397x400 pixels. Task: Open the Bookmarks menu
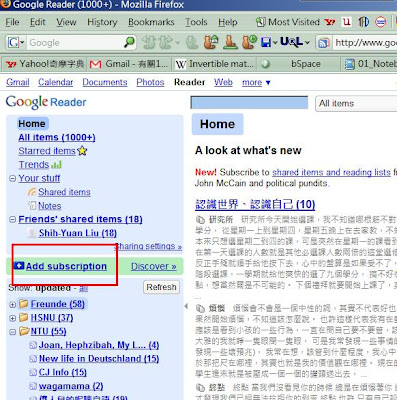tap(151, 22)
